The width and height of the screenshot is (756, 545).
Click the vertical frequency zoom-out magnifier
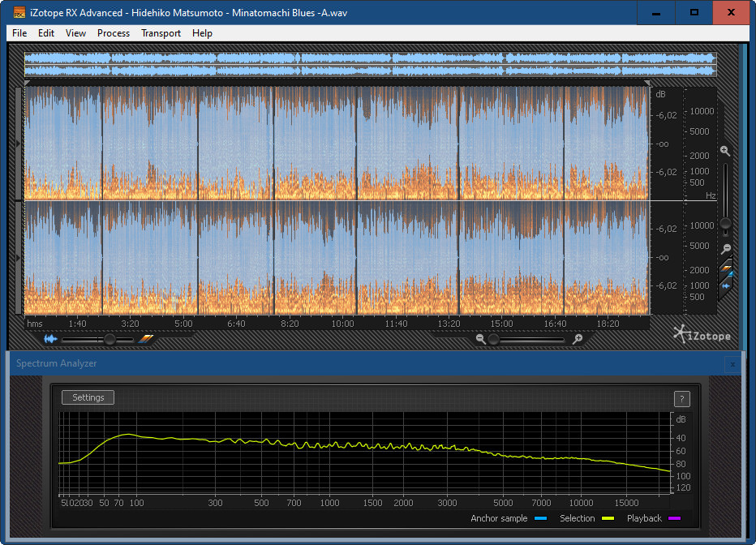(725, 249)
